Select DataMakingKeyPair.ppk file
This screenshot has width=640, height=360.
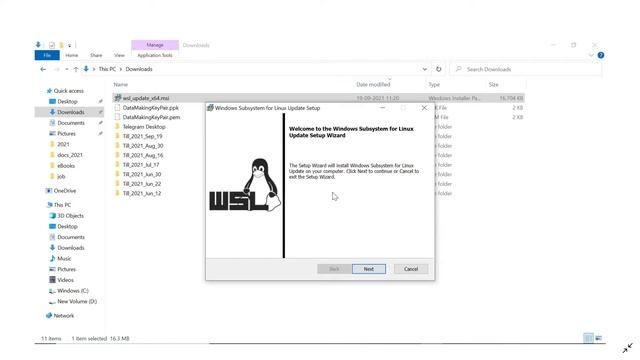[151, 108]
